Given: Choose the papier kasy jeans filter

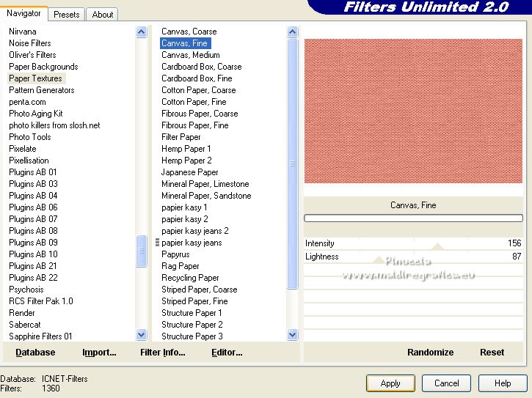Looking at the screenshot, I should point(192,243).
